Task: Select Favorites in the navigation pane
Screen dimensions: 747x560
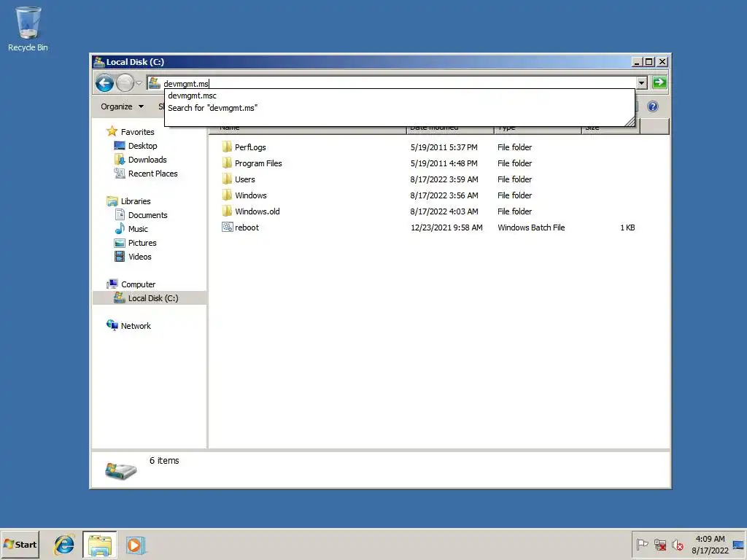Action: [x=137, y=132]
